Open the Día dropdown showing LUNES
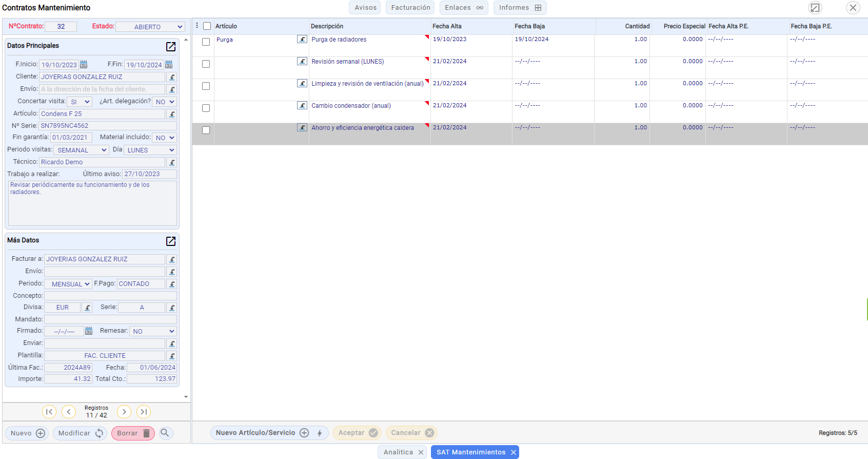The image size is (868, 459). click(150, 150)
